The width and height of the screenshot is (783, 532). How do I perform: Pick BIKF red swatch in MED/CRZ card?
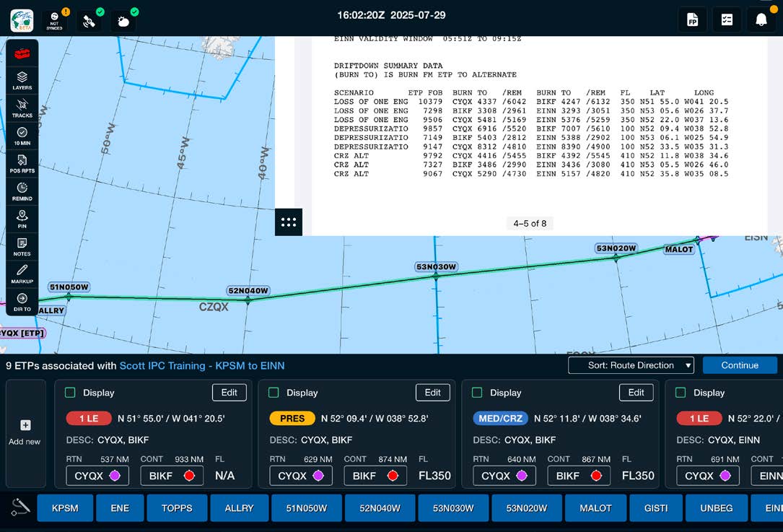[596, 476]
